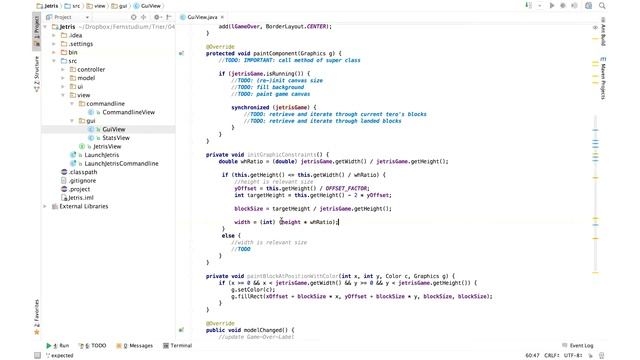Click override gutter icon beside modelChanged
This screenshot has width=640, height=360.
click(181, 330)
